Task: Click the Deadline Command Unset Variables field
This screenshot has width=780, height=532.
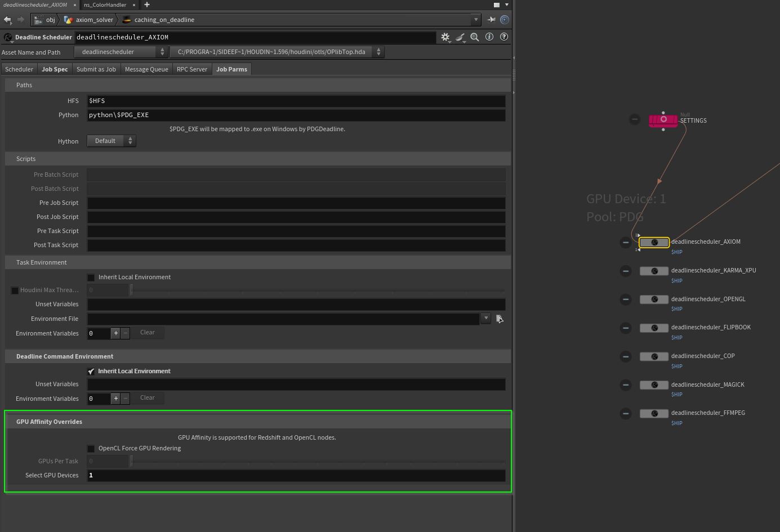Action: coord(296,384)
